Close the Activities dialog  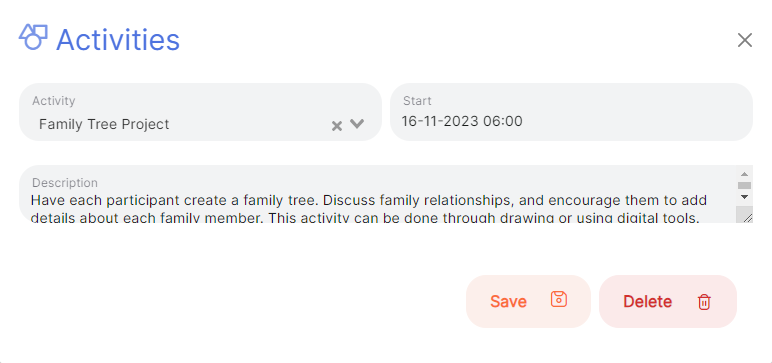[x=744, y=40]
